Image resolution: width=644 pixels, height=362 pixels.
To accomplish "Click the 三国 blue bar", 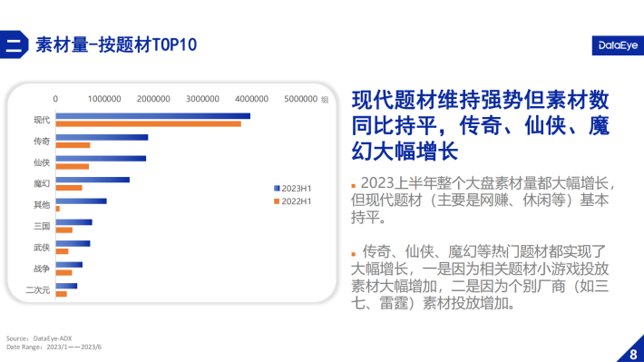I will point(74,222).
